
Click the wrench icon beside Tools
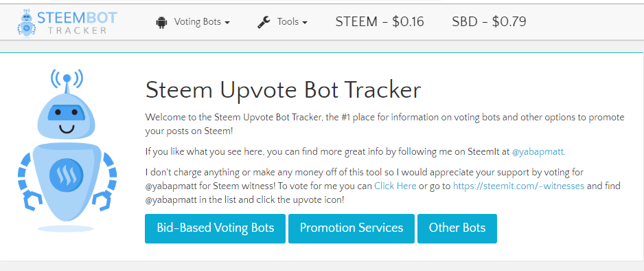point(263,22)
